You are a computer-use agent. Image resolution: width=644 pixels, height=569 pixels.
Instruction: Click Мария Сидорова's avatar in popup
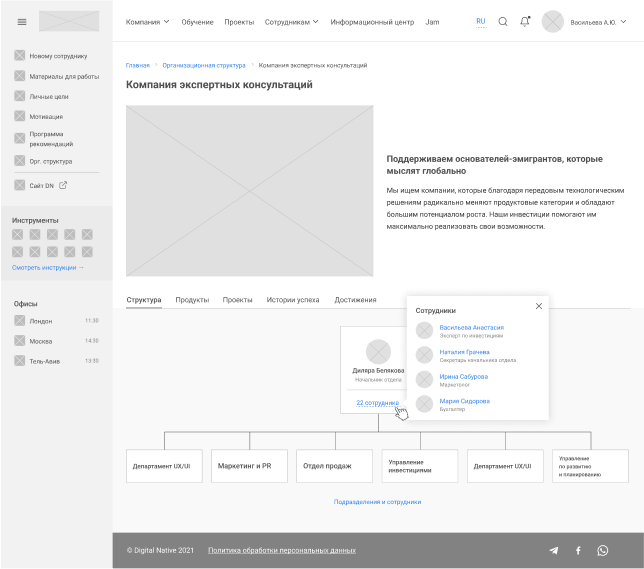(x=424, y=404)
